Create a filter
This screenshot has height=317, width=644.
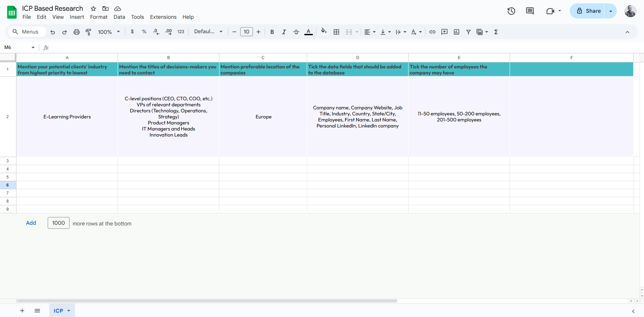click(468, 32)
